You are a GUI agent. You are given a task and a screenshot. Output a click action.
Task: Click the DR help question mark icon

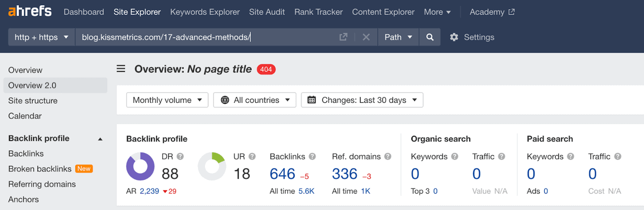180,157
